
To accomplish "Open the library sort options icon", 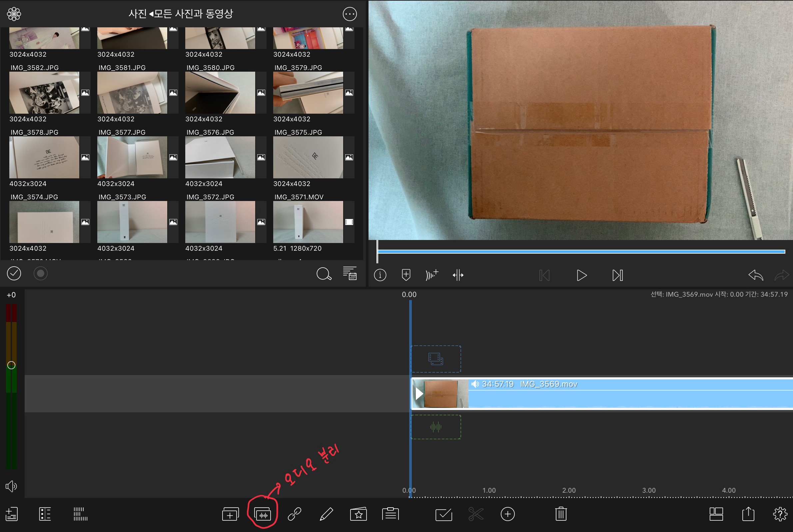I will [350, 273].
